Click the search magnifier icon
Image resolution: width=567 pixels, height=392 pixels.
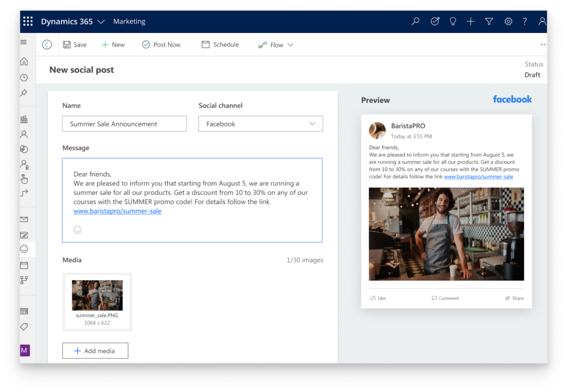(415, 21)
